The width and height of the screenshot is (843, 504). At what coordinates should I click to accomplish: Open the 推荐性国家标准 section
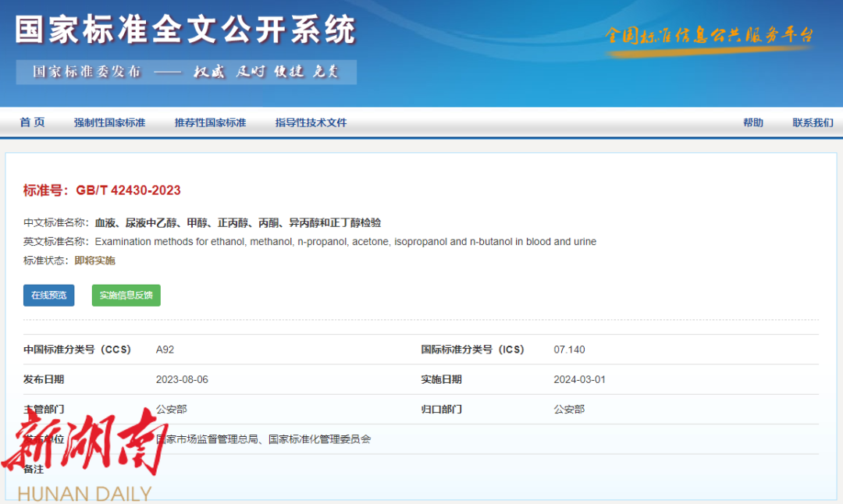tap(210, 122)
